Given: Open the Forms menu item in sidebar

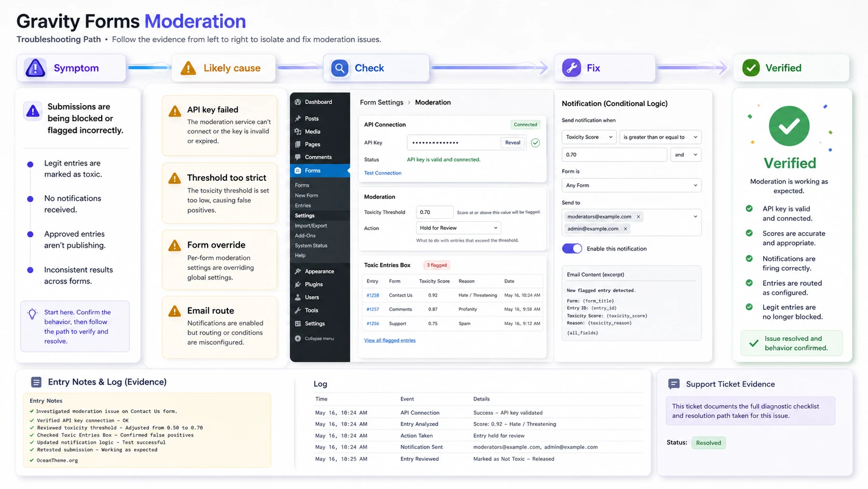Looking at the screenshot, I should coord(320,170).
